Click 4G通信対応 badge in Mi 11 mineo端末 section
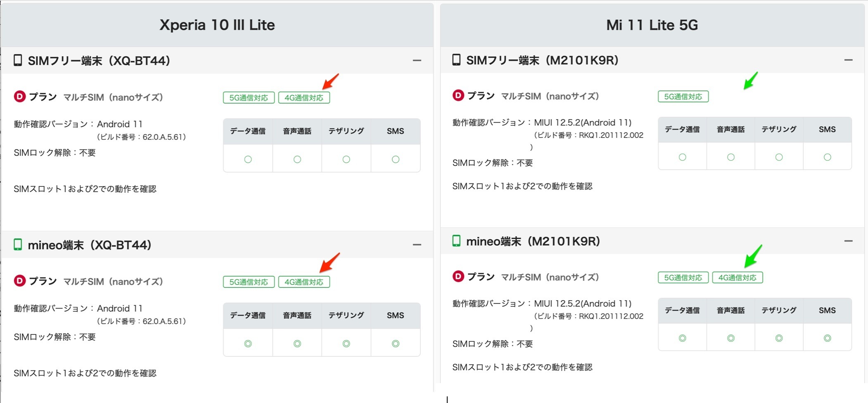 pyautogui.click(x=738, y=277)
